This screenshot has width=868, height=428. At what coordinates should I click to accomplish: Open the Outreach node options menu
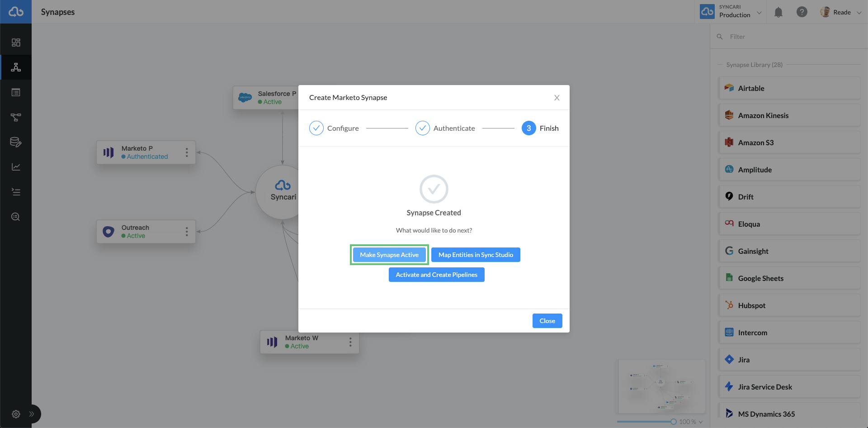coord(187,232)
